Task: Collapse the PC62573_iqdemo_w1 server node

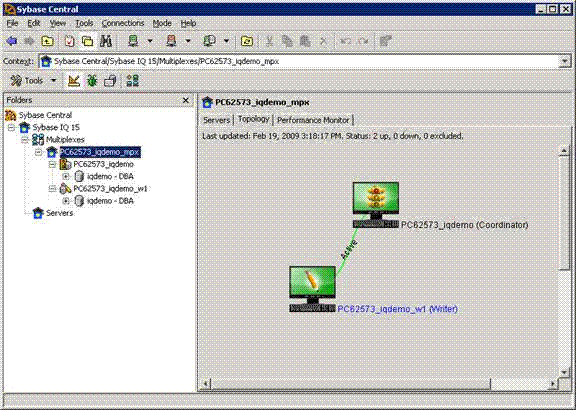Action: pos(53,188)
